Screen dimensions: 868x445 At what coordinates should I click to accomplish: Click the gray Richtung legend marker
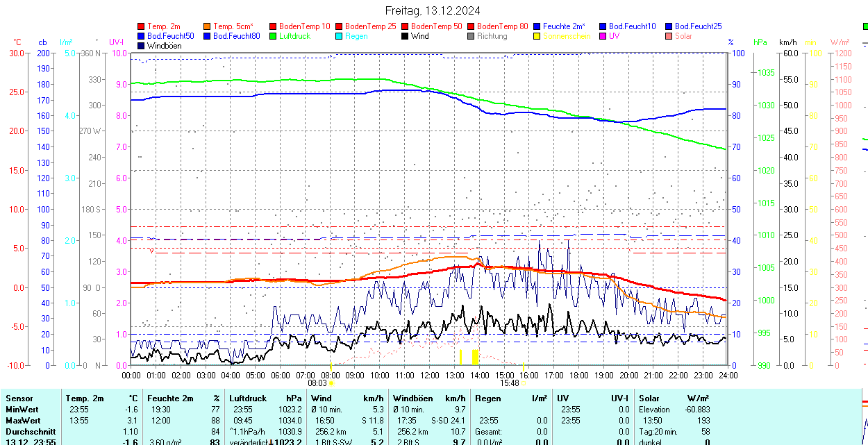(471, 36)
